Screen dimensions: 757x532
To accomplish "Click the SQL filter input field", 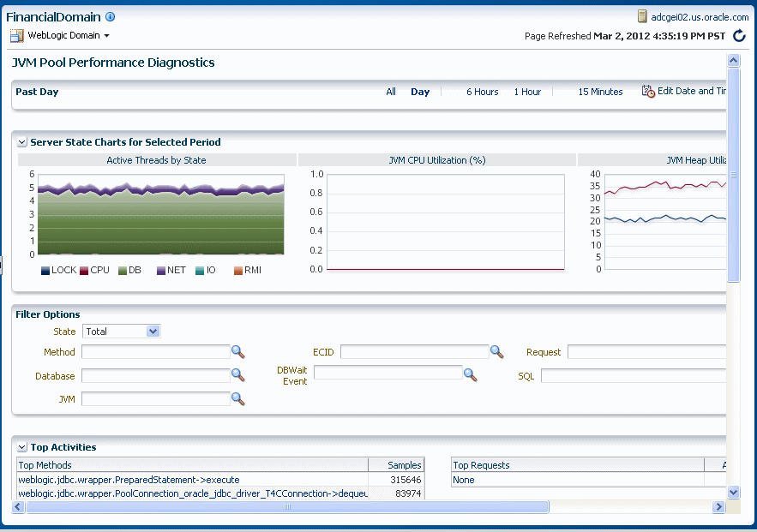I will 634,375.
